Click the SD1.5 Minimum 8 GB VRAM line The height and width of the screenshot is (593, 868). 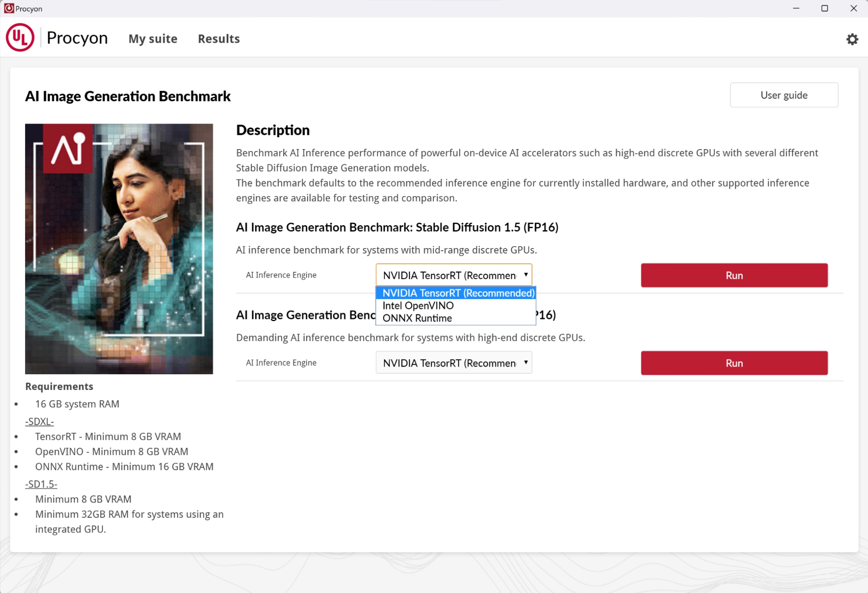[x=83, y=499]
